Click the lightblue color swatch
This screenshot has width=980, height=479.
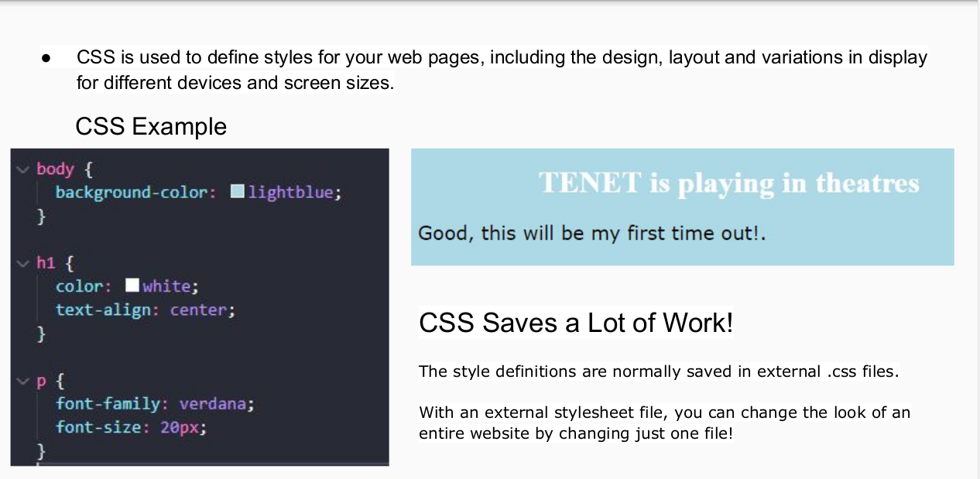[236, 191]
